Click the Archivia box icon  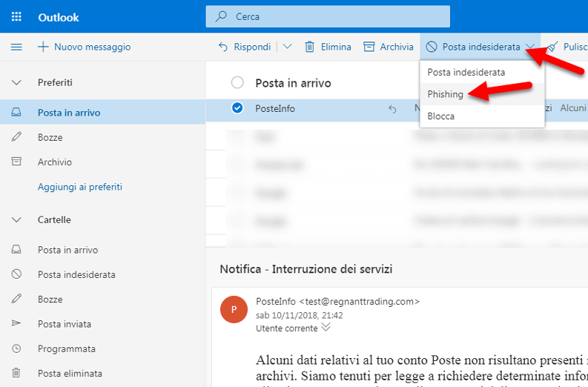click(x=369, y=47)
